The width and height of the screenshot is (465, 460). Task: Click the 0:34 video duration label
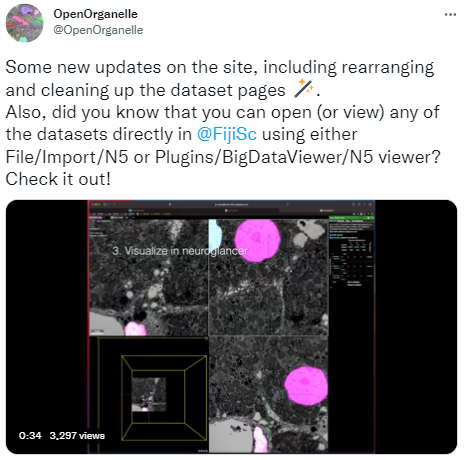coord(30,436)
